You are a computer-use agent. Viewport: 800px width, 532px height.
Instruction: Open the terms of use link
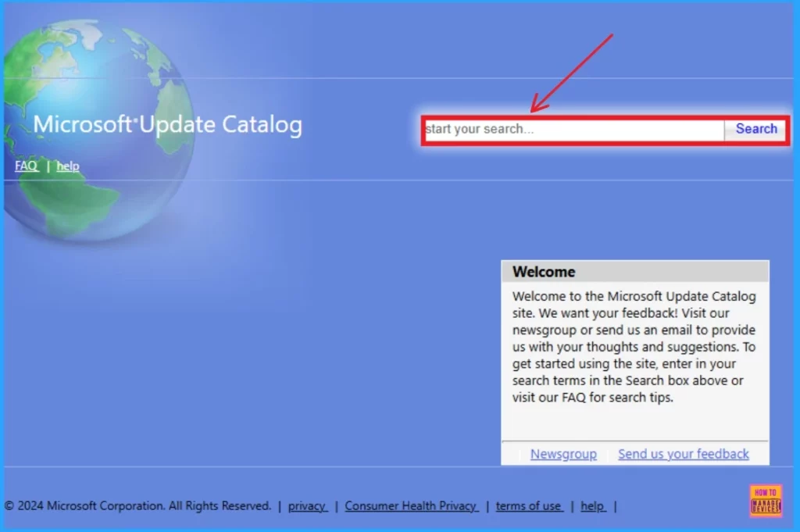tap(528, 505)
